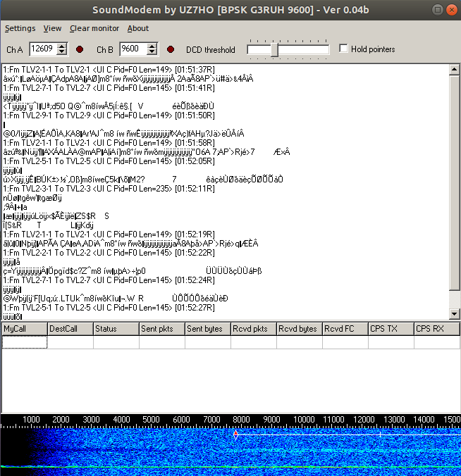Viewport: 461px width, 476px height.
Task: Click the packet line timestamped 01:52:19R
Action: (109, 234)
